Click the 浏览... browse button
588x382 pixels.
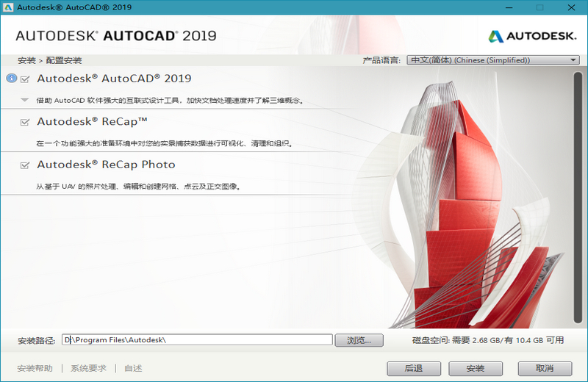(x=359, y=340)
